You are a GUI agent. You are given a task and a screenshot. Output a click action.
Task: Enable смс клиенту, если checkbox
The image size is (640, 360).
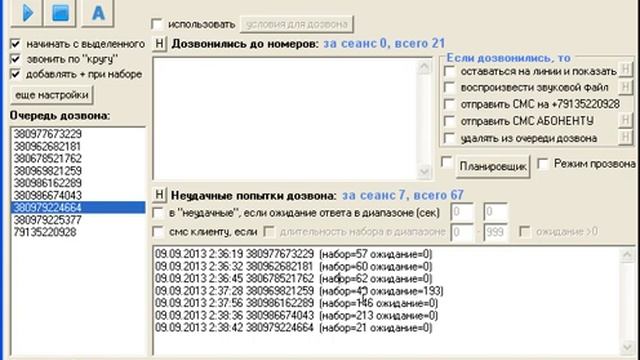(x=158, y=232)
